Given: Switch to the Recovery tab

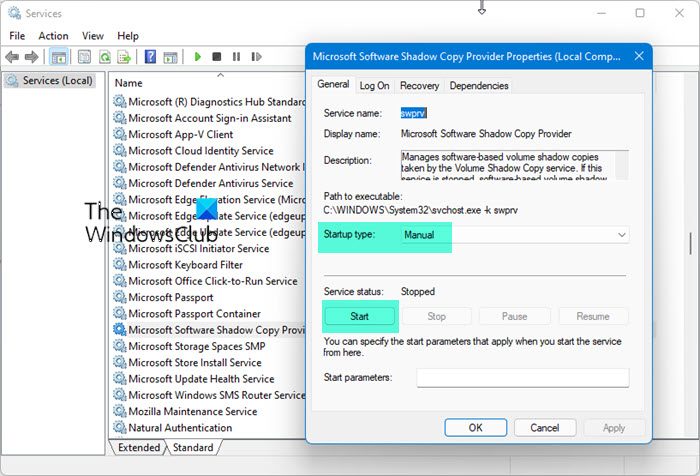Looking at the screenshot, I should click(419, 86).
